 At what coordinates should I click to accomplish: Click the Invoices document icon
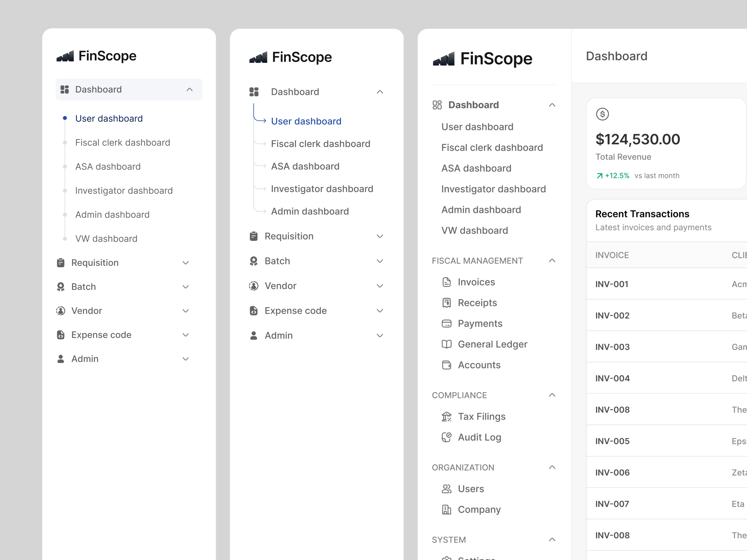447,282
